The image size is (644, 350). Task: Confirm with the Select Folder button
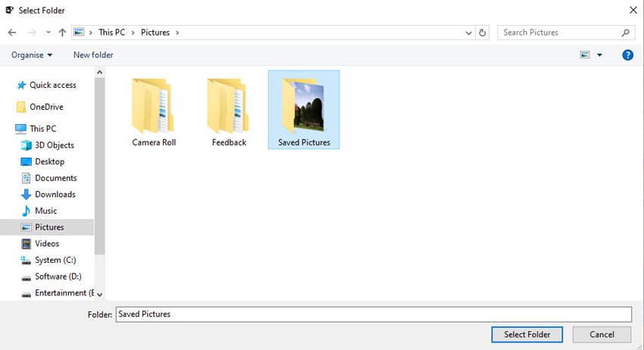527,334
